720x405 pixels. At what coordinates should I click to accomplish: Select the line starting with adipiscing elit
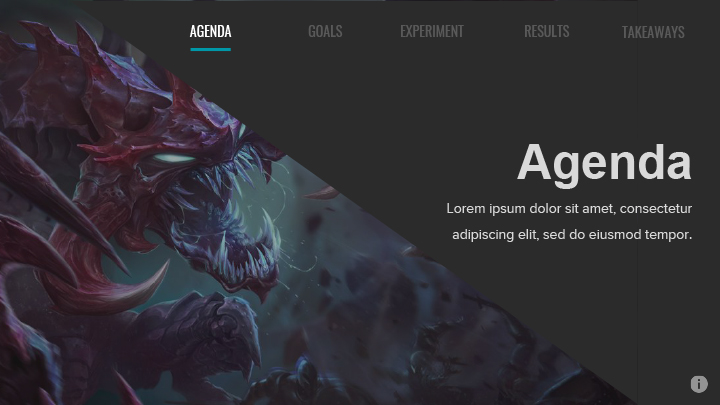(572, 235)
